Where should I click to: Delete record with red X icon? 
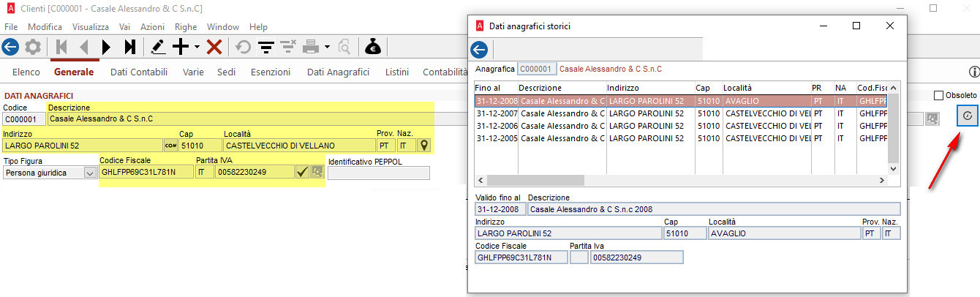(214, 48)
